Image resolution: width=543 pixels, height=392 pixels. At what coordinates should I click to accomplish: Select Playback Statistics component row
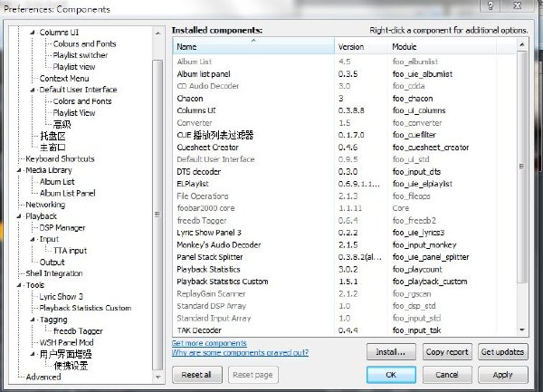click(x=345, y=270)
